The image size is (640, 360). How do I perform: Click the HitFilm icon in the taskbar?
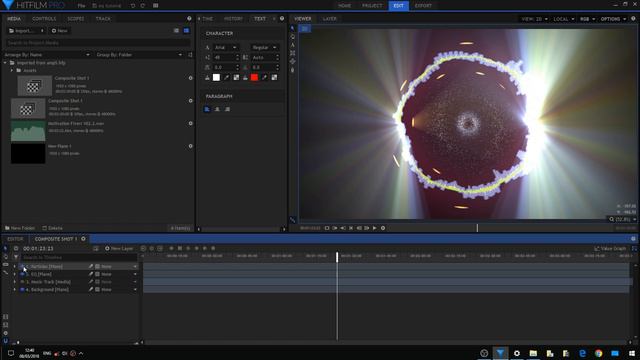click(500, 353)
